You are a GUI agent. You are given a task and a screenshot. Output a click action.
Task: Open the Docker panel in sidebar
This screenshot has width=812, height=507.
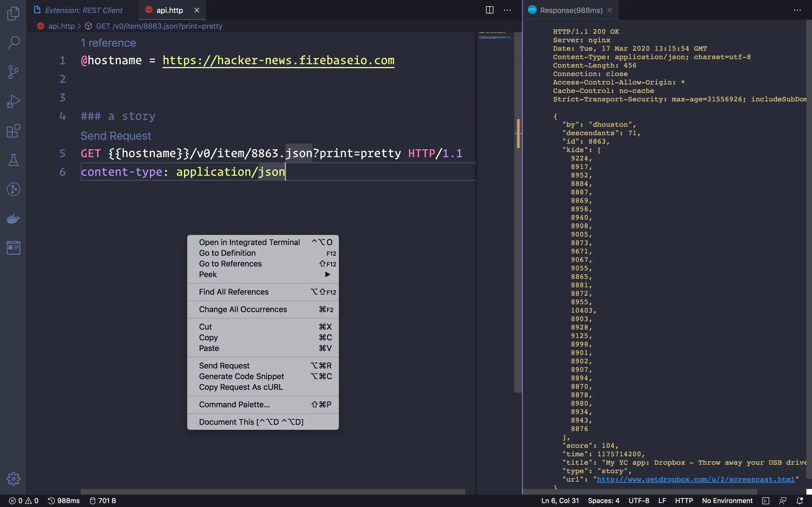(14, 219)
